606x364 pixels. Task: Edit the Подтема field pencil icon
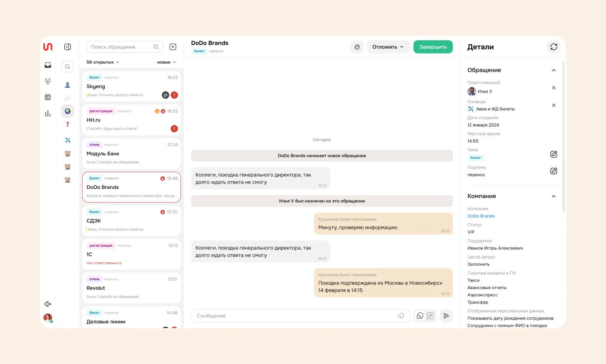[554, 171]
